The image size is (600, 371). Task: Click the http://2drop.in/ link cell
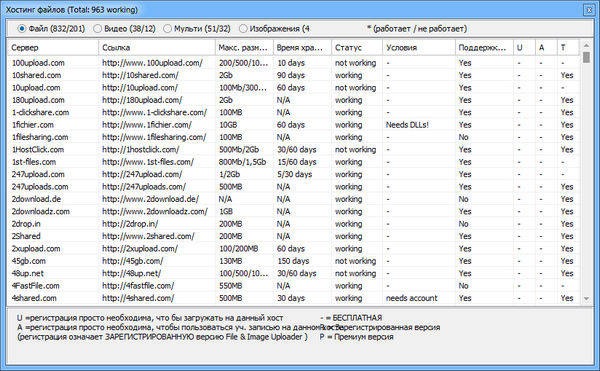point(130,224)
